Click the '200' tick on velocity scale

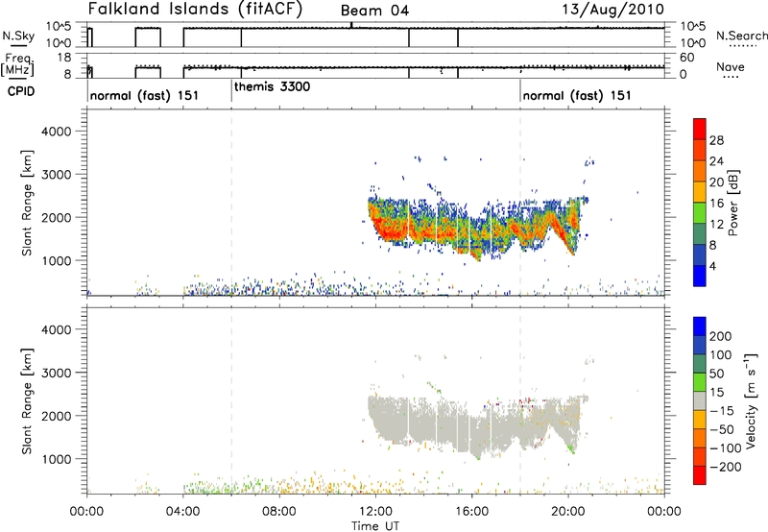coord(721,336)
